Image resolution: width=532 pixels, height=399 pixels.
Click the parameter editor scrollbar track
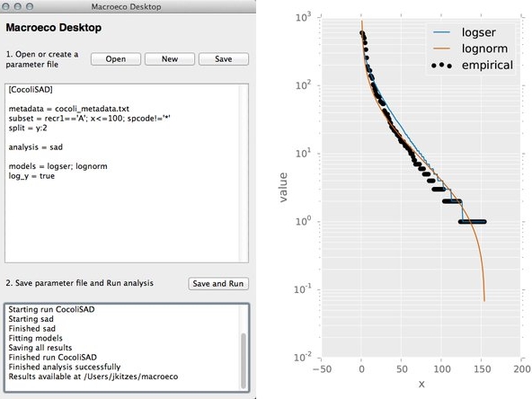tap(243, 173)
